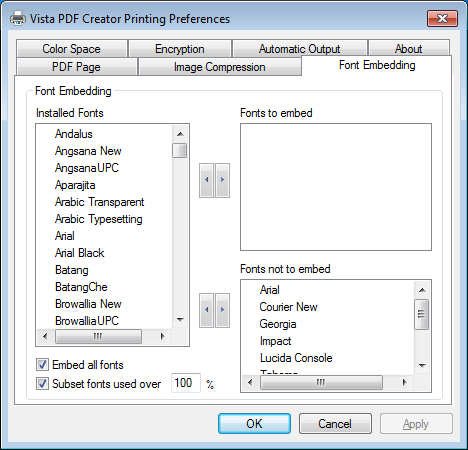The width and height of the screenshot is (468, 450).
Task: Confirm settings with the OK button
Action: [x=254, y=424]
